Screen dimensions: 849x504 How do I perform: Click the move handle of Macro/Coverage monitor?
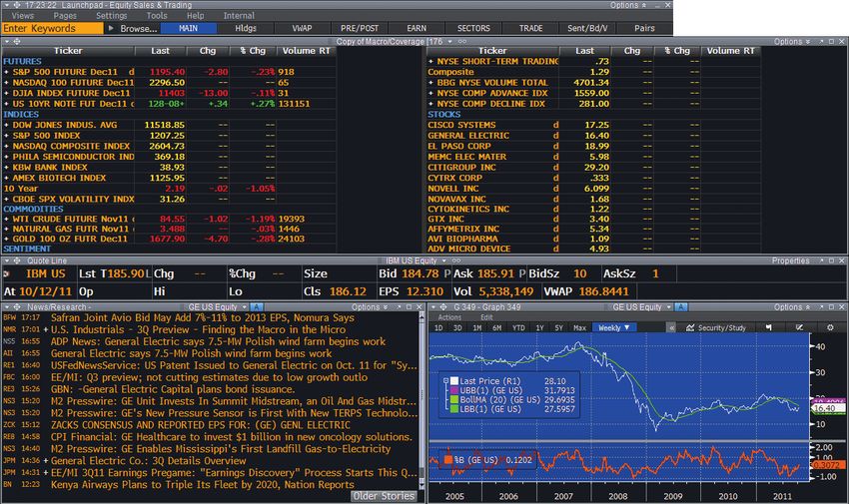pos(17,42)
